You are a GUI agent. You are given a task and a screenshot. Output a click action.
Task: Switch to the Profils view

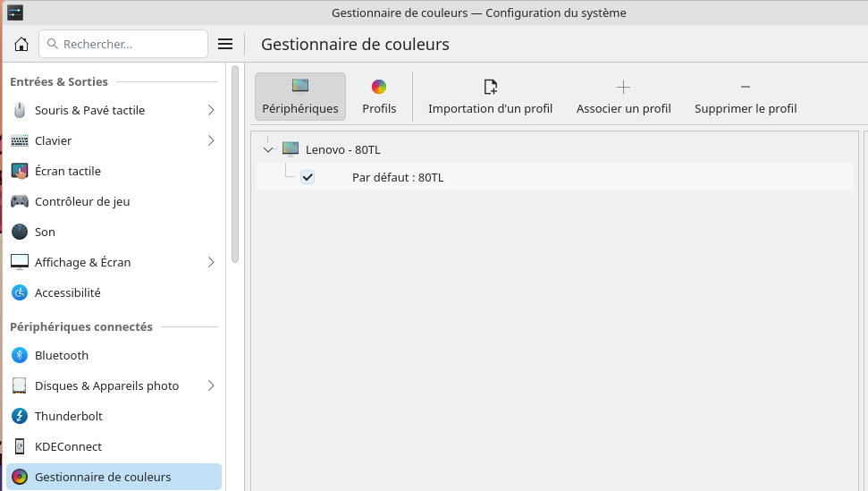(x=379, y=97)
